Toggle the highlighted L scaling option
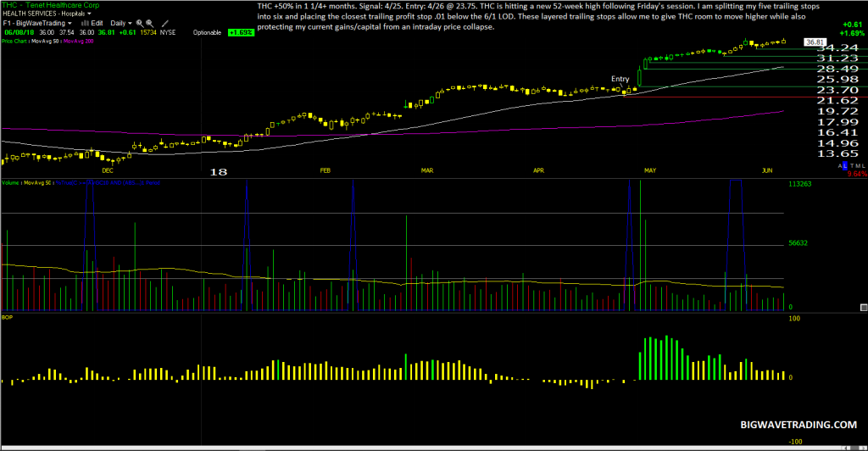 845,166
